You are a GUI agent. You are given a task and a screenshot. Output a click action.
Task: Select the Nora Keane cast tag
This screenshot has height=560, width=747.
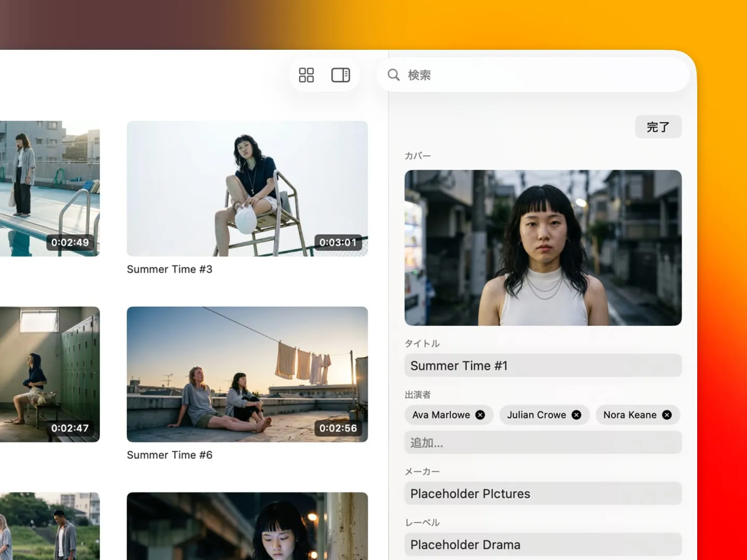[638, 415]
